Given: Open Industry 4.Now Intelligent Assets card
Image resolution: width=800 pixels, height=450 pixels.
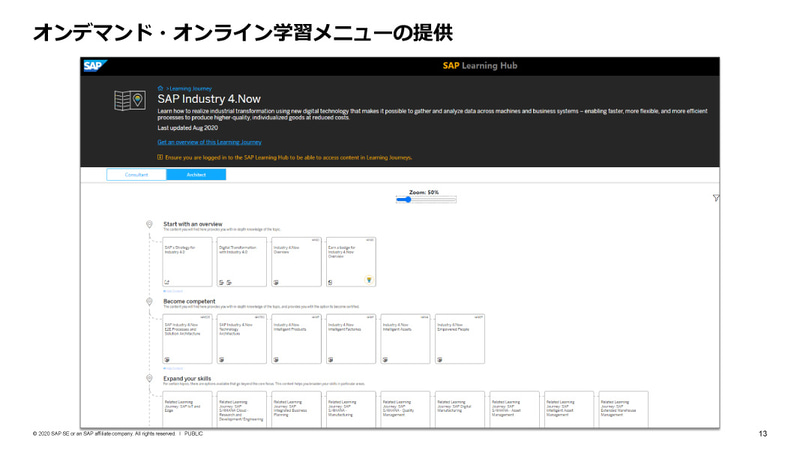Looking at the screenshot, I should (406, 339).
